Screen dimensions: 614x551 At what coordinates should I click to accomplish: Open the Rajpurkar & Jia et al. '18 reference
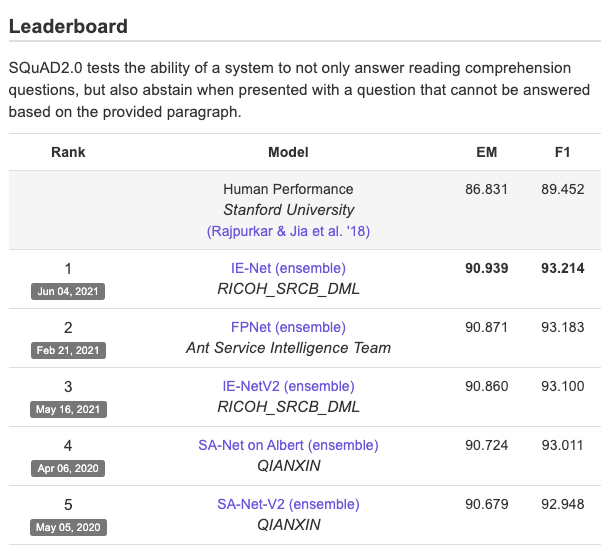288,231
